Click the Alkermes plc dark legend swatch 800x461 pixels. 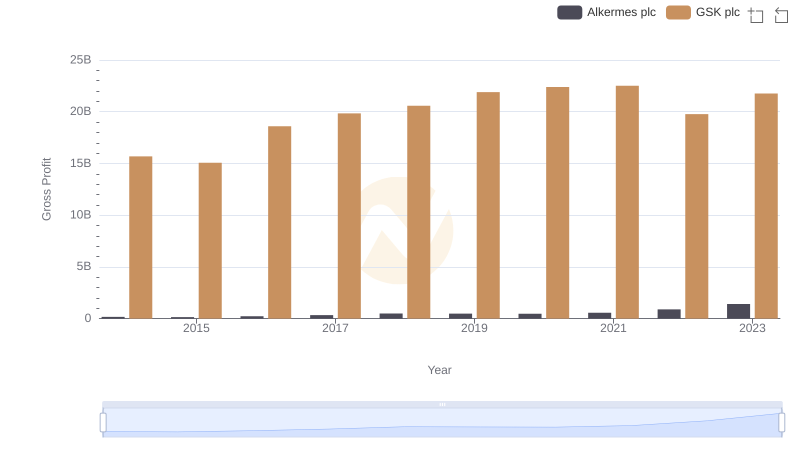(x=569, y=12)
